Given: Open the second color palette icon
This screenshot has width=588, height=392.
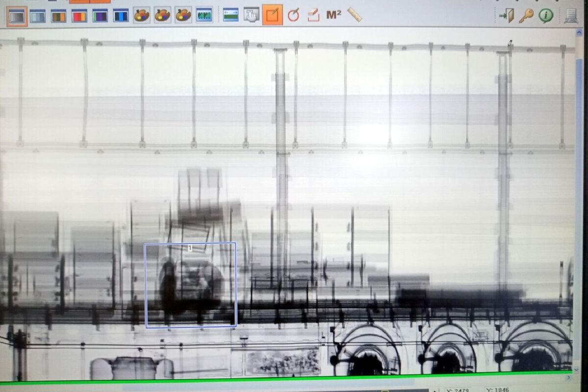Looking at the screenshot, I should coord(162,16).
